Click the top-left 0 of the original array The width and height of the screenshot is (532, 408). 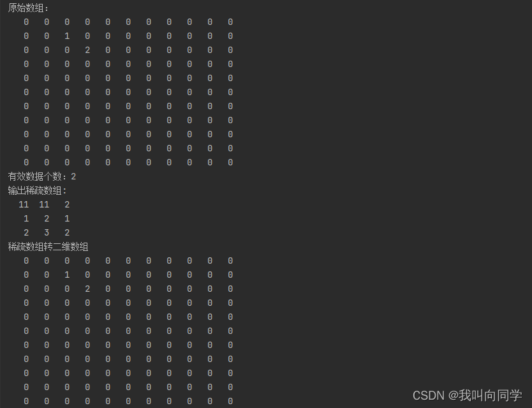pyautogui.click(x=26, y=22)
